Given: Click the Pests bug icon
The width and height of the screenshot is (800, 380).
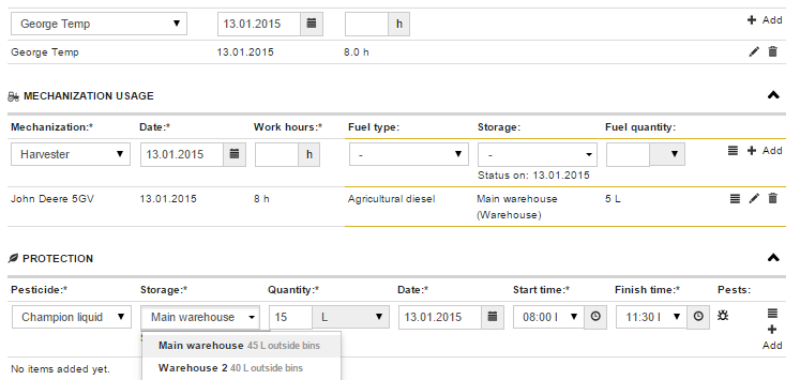Looking at the screenshot, I should (722, 316).
